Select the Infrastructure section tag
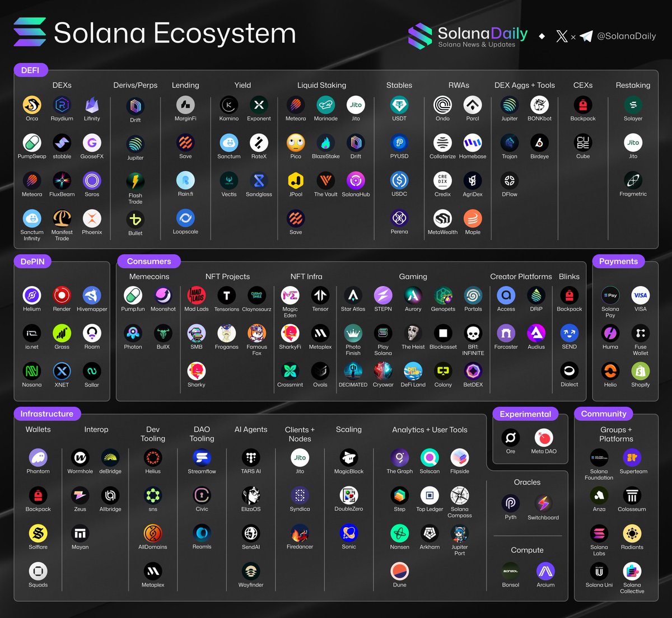 [47, 414]
